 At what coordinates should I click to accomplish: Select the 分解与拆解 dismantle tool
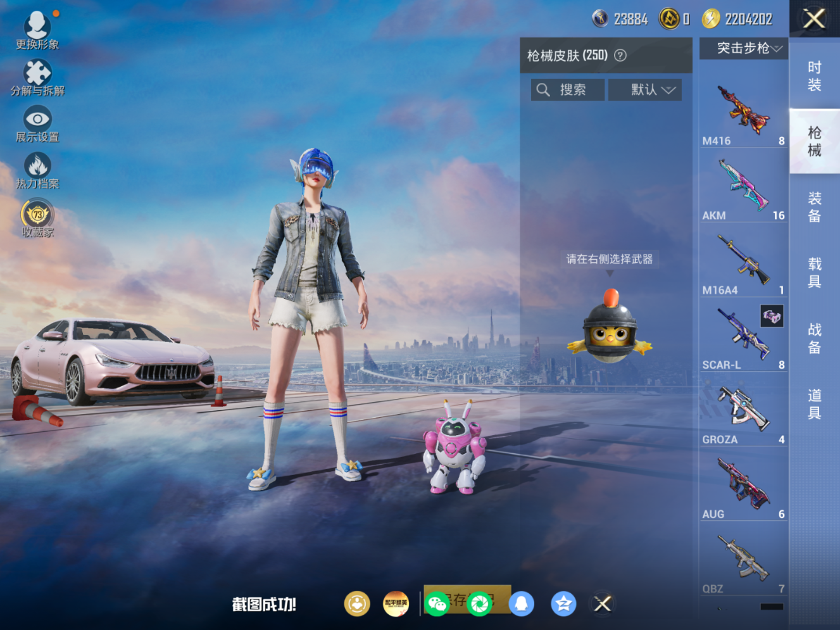tap(37, 73)
